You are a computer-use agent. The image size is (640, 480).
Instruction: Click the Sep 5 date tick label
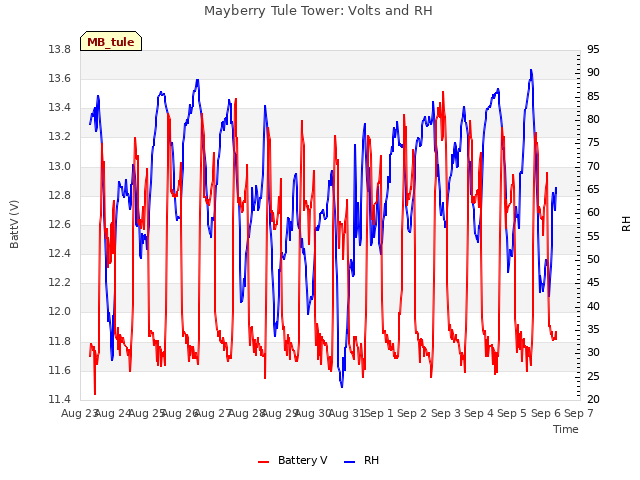(x=512, y=413)
